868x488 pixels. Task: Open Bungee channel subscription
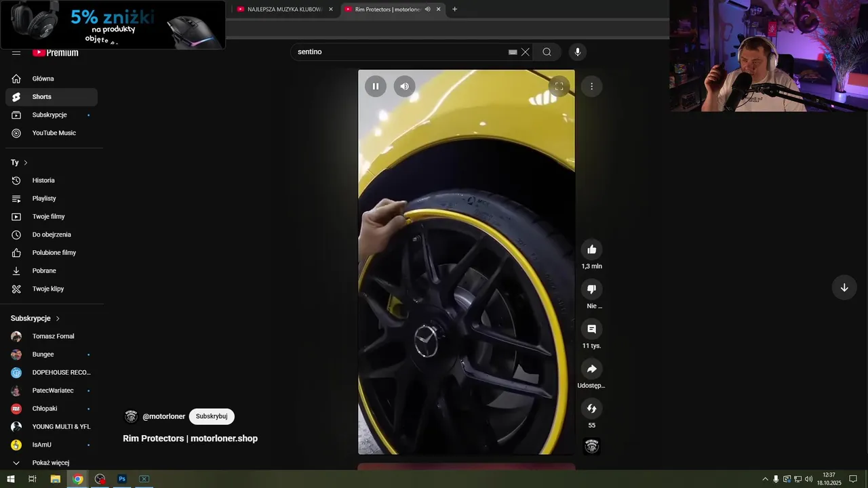pos(52,354)
